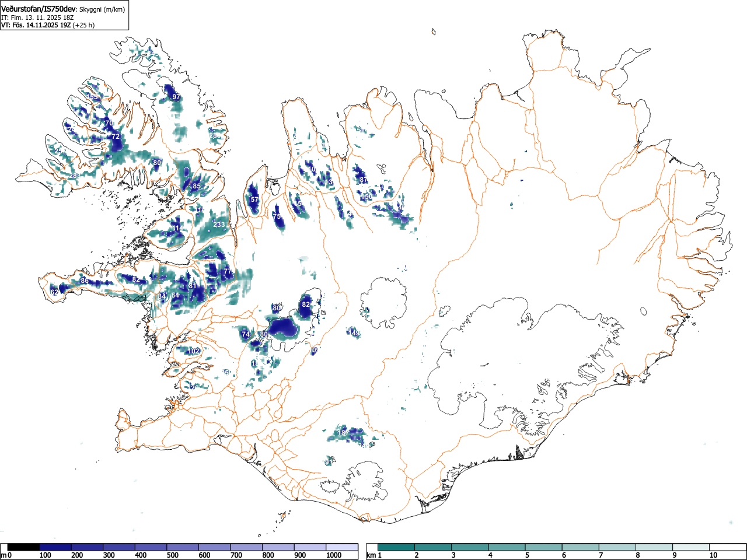Click the visibility value 62 on the western peninsula
The image size is (747, 560).
tap(54, 292)
